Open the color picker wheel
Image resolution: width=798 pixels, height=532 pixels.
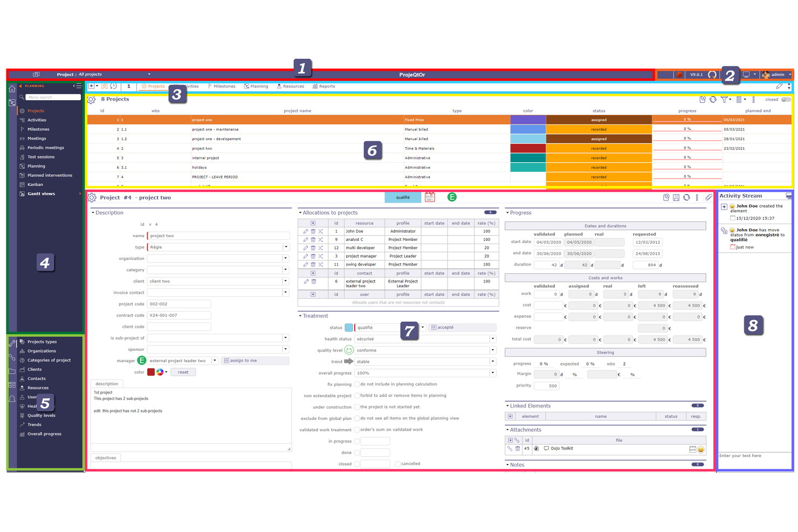pyautogui.click(x=160, y=372)
